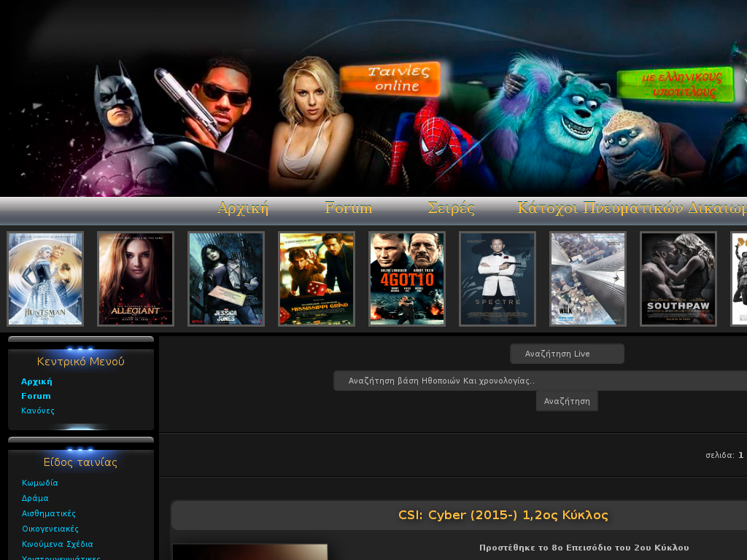Go to Αρχική in the top navigation bar
This screenshot has width=747, height=560.
point(243,208)
